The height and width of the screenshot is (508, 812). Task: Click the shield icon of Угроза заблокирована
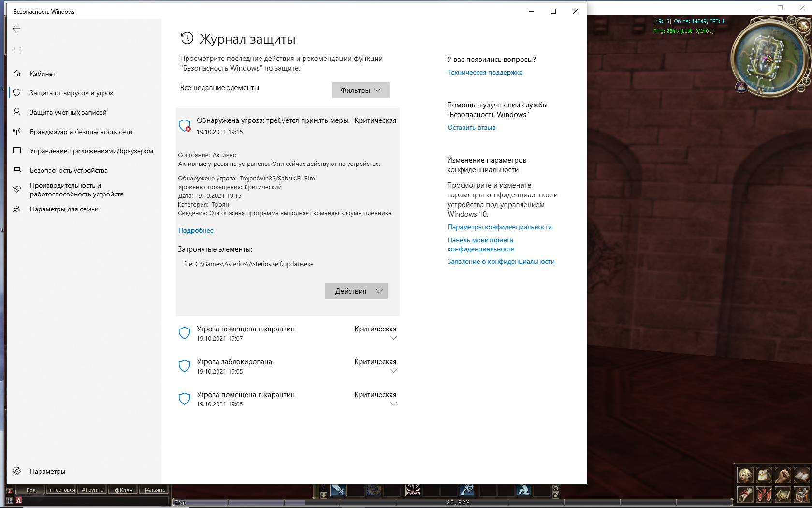[185, 366]
